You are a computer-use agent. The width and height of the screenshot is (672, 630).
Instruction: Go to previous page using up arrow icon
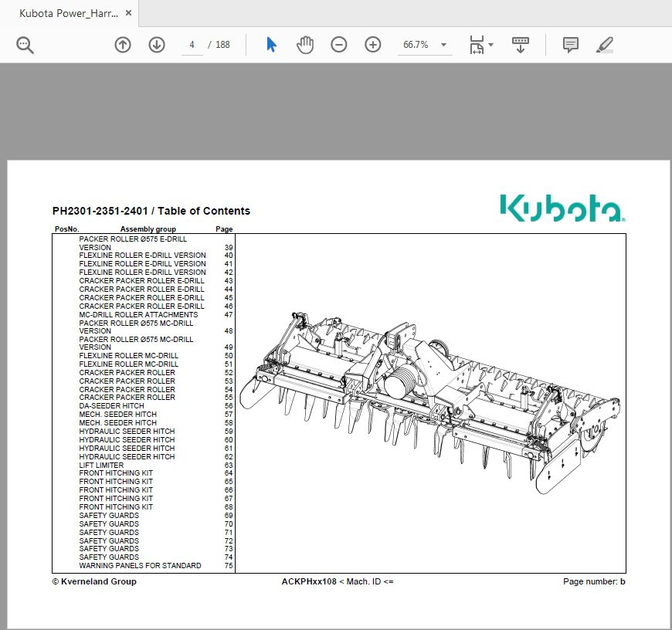pyautogui.click(x=122, y=45)
